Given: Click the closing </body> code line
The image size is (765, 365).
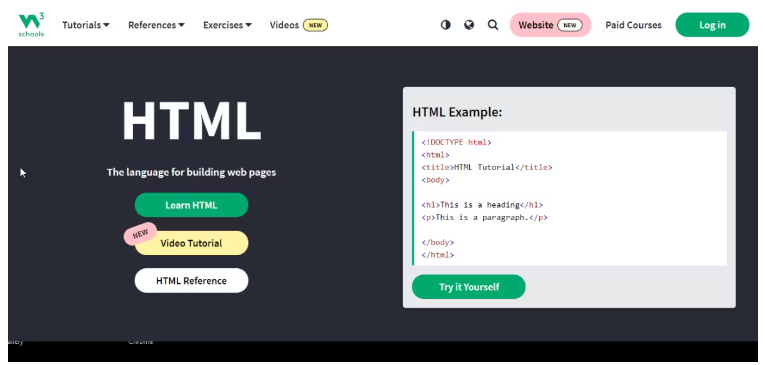Looking at the screenshot, I should pos(438,243).
